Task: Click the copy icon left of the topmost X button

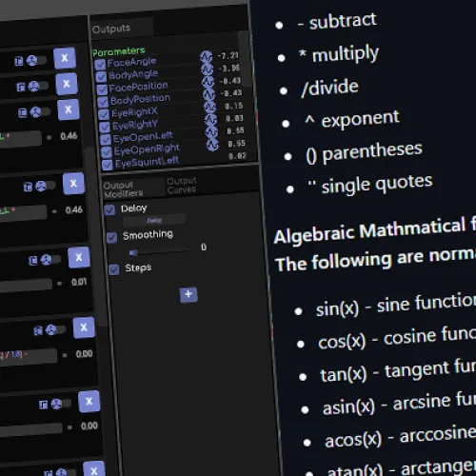Action: click(x=19, y=61)
